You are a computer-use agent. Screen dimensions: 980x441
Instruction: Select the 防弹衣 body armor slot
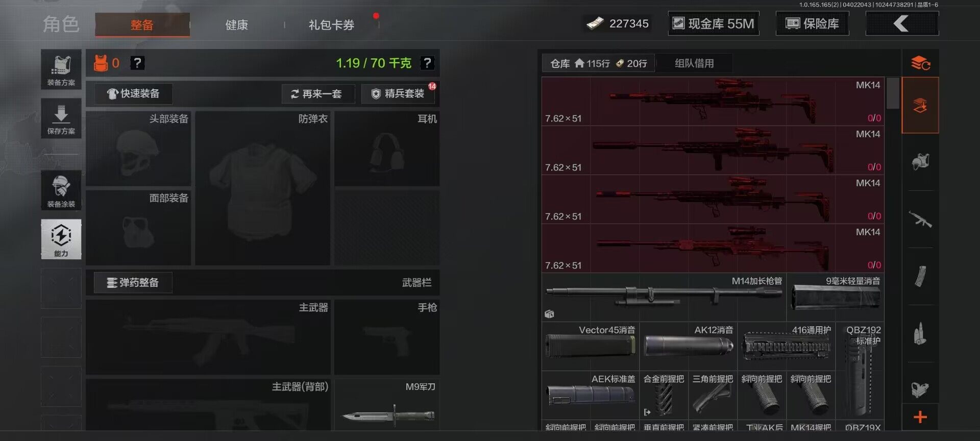tap(262, 188)
